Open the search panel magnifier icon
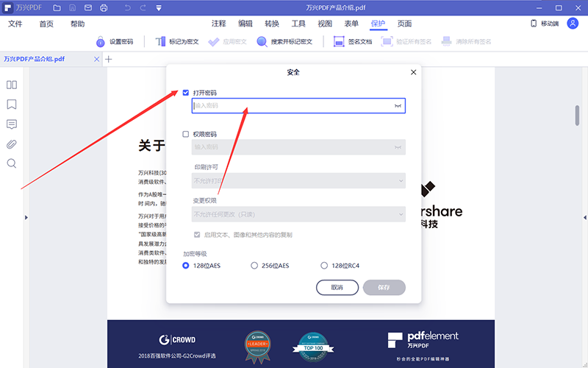The image size is (588, 368). point(12,163)
